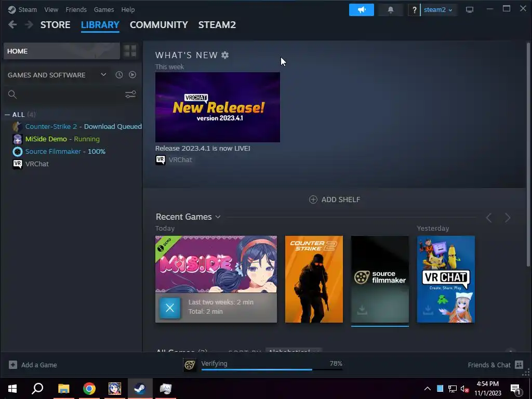Click the VRChat icon under news post
Screen dimensions: 532x399
coord(161,160)
